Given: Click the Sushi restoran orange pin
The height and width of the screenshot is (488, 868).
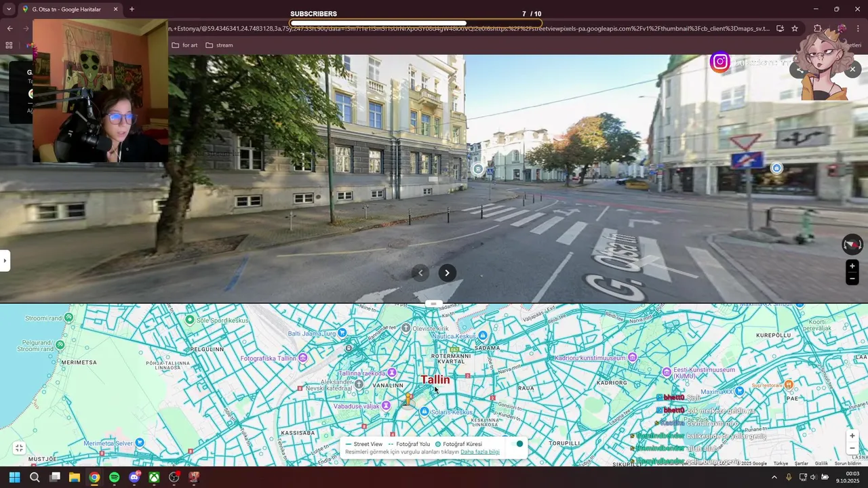Looking at the screenshot, I should 789,384.
